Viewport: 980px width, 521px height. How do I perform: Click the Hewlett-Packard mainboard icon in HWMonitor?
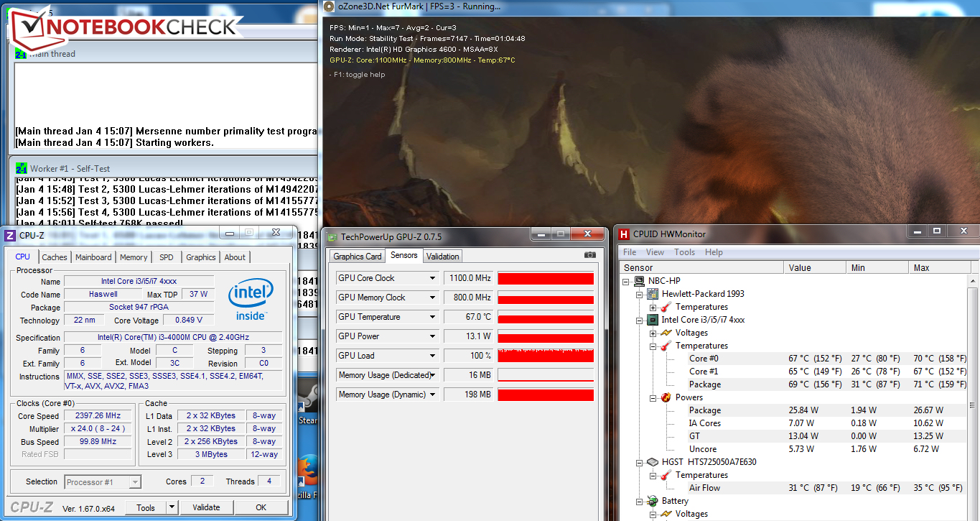653,294
